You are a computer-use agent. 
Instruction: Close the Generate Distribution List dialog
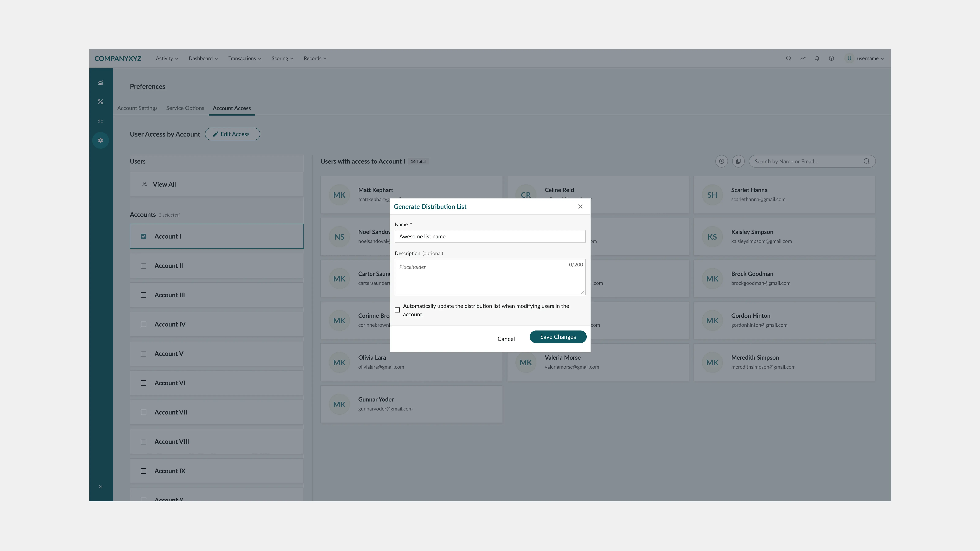point(580,206)
